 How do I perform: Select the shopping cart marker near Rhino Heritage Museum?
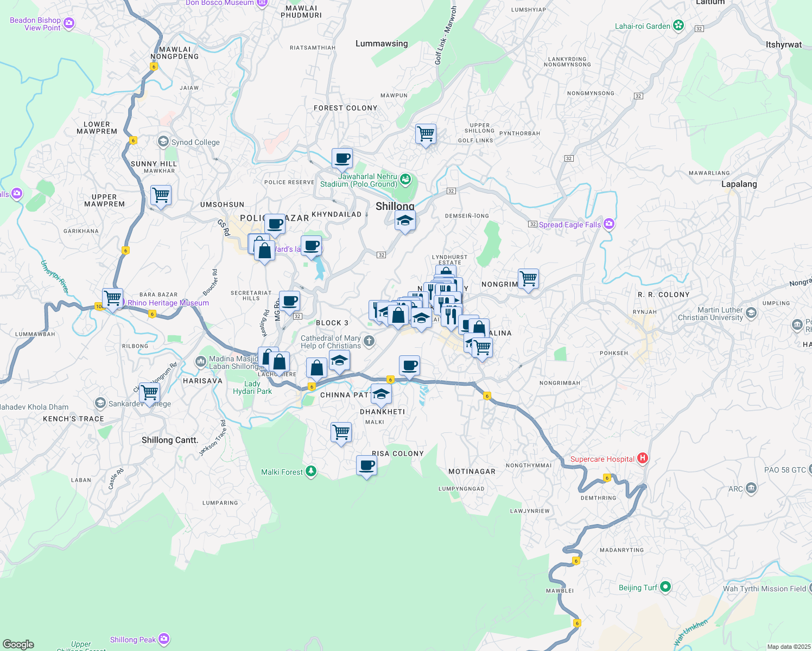113,298
